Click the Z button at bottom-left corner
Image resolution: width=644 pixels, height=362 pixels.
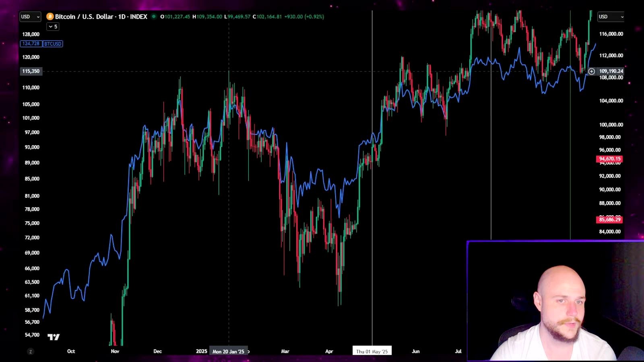[30, 352]
